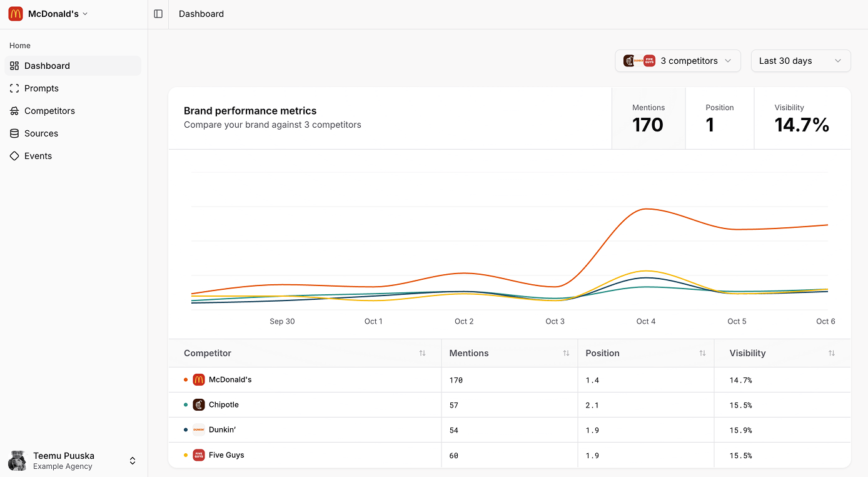The width and height of the screenshot is (868, 477).
Task: Open the Last 30 days dropdown
Action: tap(800, 61)
